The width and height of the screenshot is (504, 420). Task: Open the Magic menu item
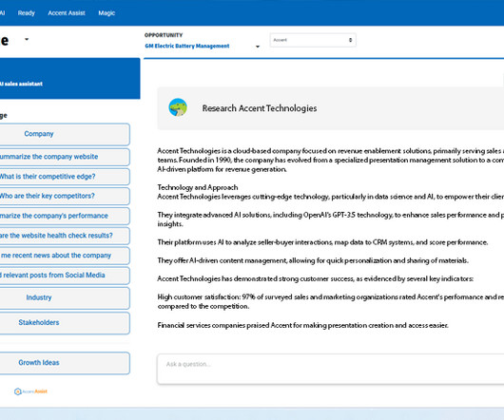pyautogui.click(x=107, y=13)
